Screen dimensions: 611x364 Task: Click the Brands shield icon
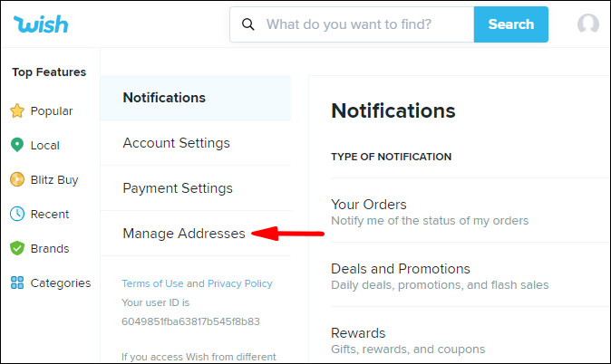click(x=16, y=248)
